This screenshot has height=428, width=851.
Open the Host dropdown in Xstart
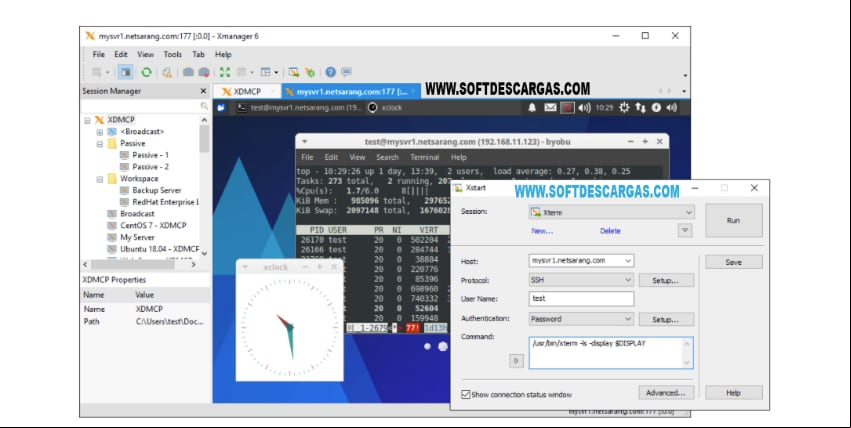click(x=628, y=261)
